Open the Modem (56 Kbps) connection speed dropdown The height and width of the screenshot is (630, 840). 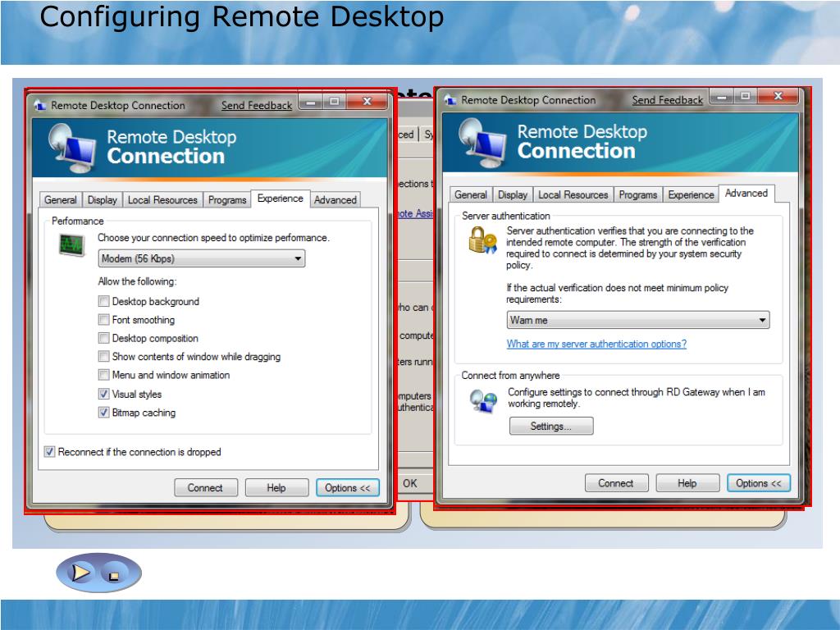coord(202,258)
